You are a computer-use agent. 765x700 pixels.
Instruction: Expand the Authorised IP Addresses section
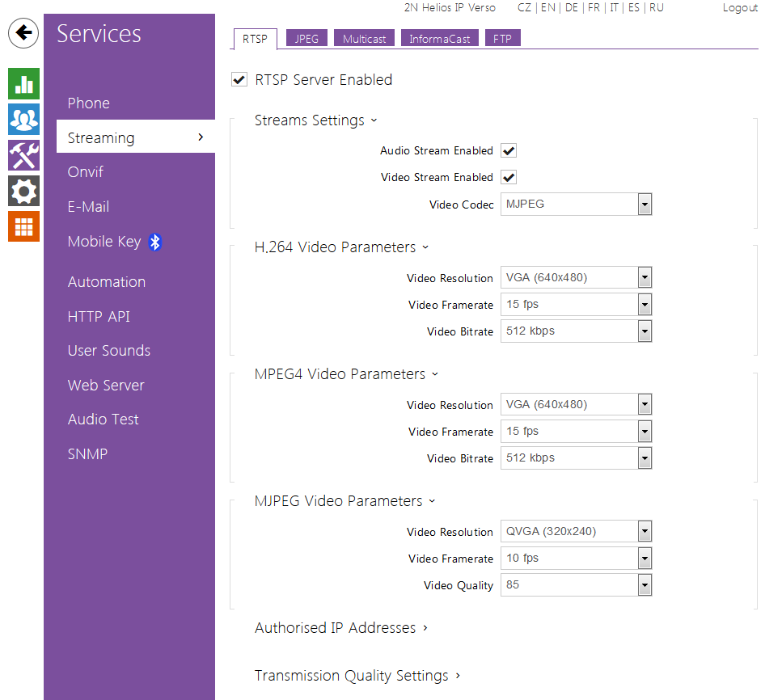pos(340,628)
